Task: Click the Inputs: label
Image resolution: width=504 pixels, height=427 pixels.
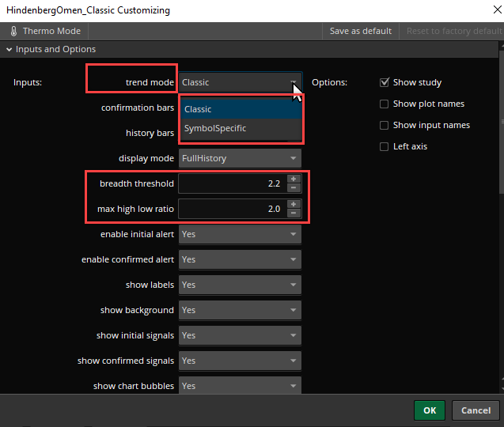Action: pyautogui.click(x=28, y=82)
